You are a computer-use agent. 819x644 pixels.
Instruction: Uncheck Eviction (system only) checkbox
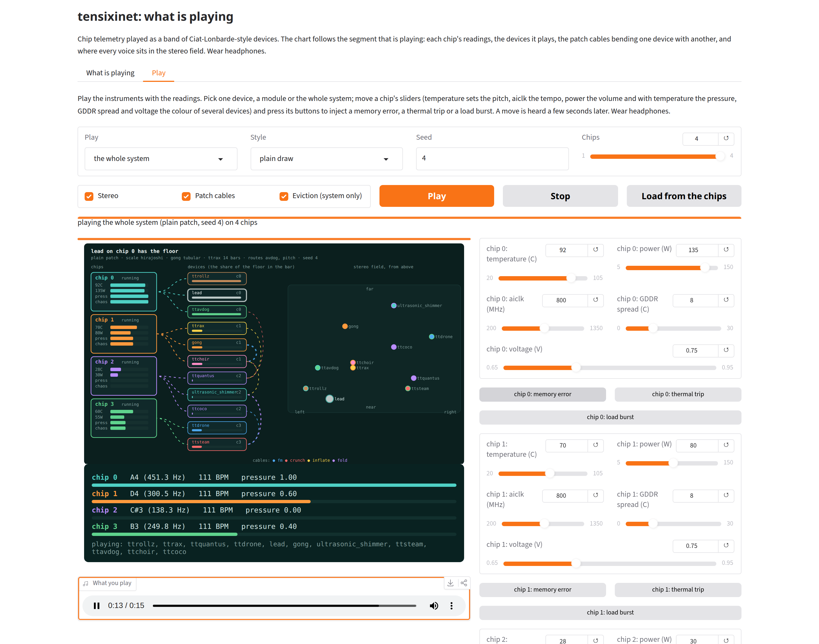click(284, 196)
